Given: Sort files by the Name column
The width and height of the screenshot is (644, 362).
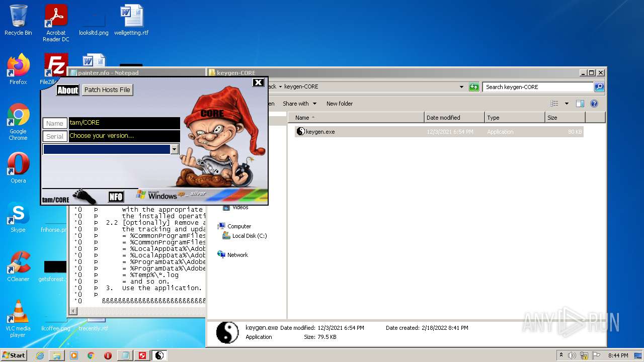Looking at the screenshot, I should (356, 118).
